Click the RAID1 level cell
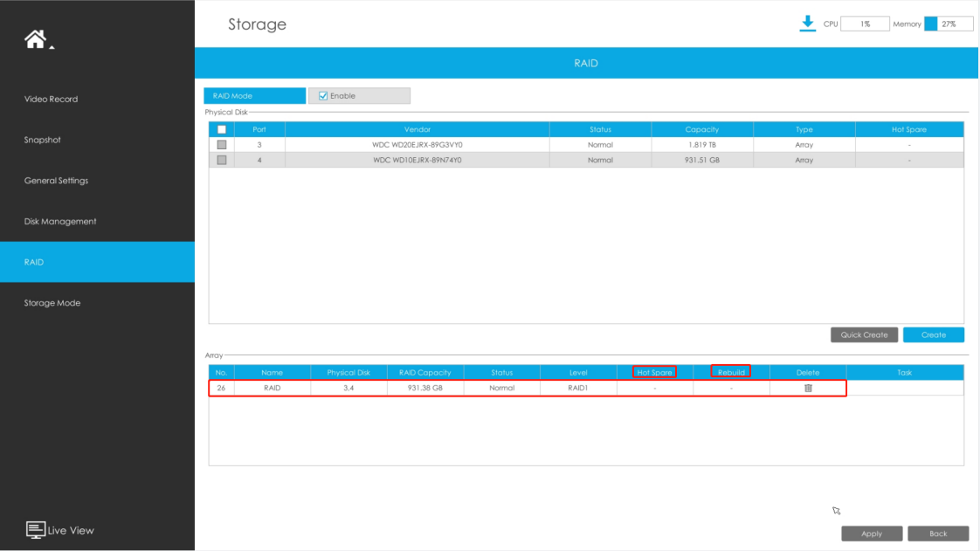Screen dimensions: 980x551 coord(578,388)
